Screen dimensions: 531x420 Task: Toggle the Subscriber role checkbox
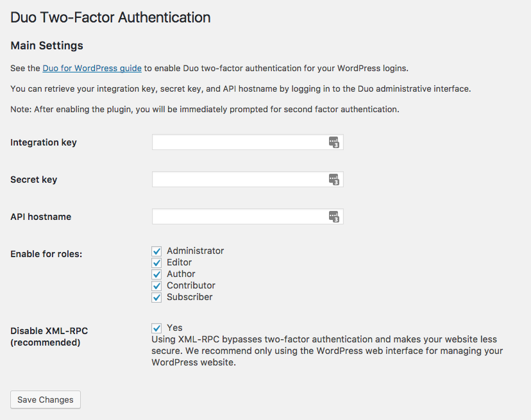[x=156, y=298]
